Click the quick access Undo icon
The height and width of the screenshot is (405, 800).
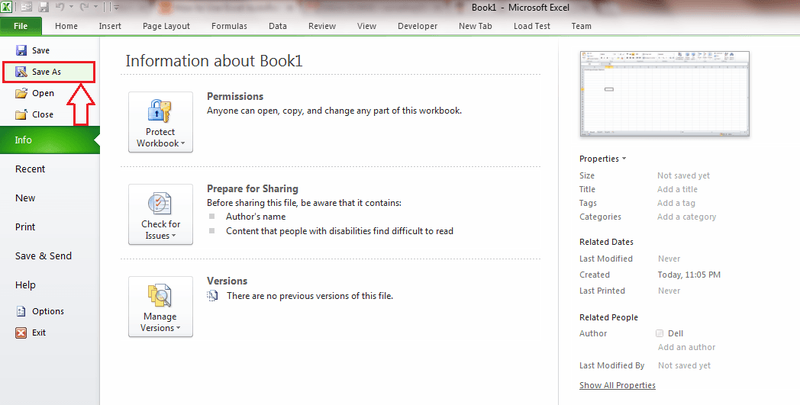pos(60,7)
